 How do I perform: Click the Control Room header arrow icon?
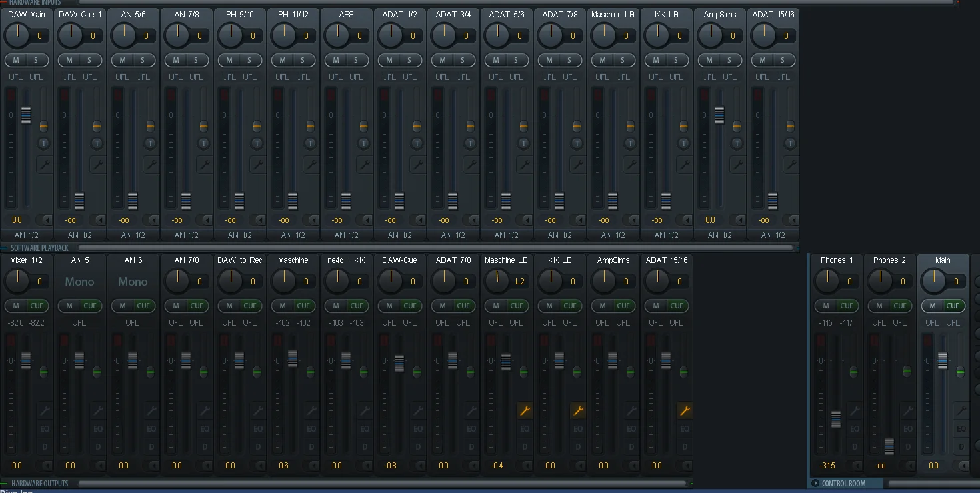[x=815, y=484]
